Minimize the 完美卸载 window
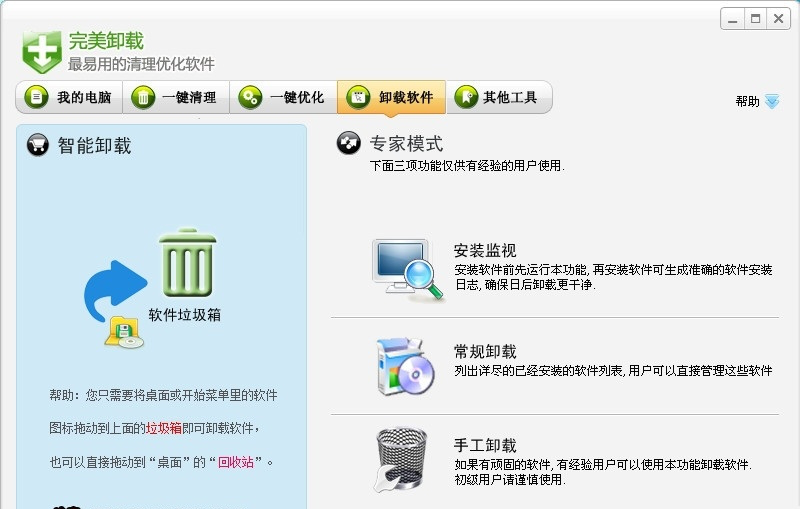800x529 pixels. point(733,19)
